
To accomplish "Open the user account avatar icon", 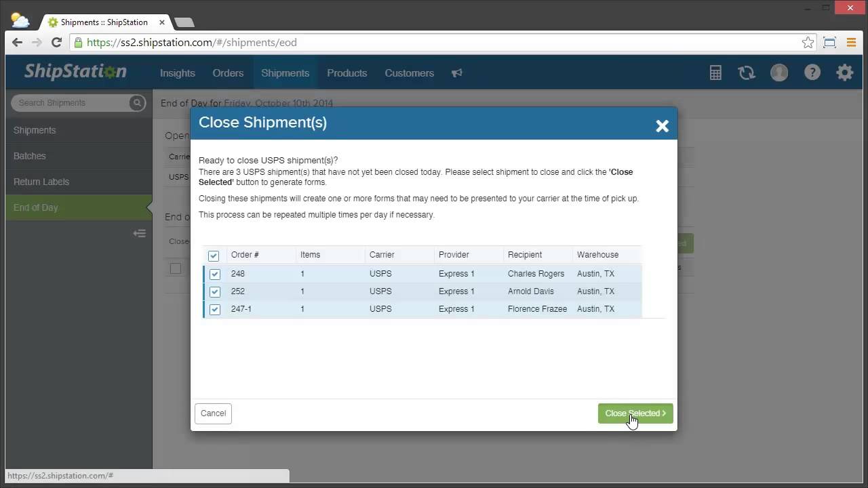I will [779, 73].
